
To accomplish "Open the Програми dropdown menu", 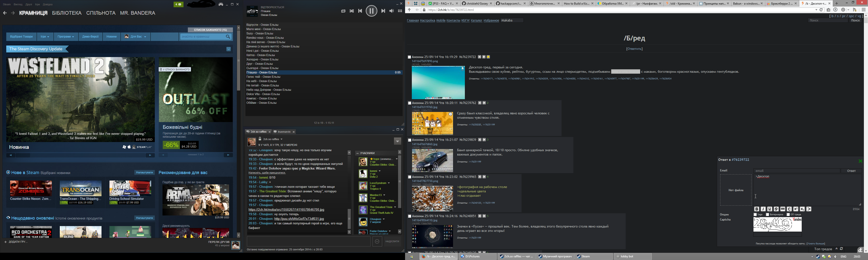I will 66,37.
